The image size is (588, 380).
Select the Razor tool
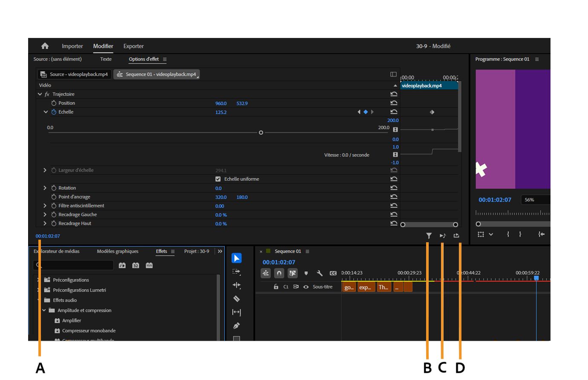point(236,299)
